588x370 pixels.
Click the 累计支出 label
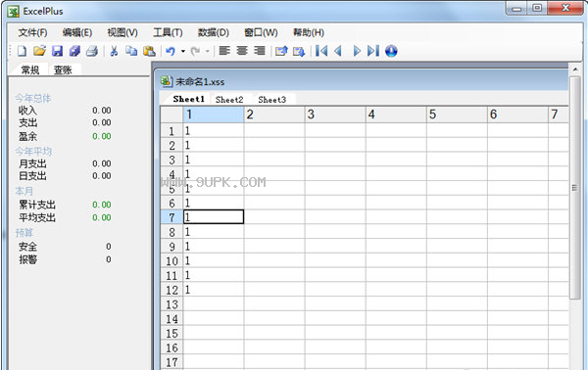tap(37, 205)
